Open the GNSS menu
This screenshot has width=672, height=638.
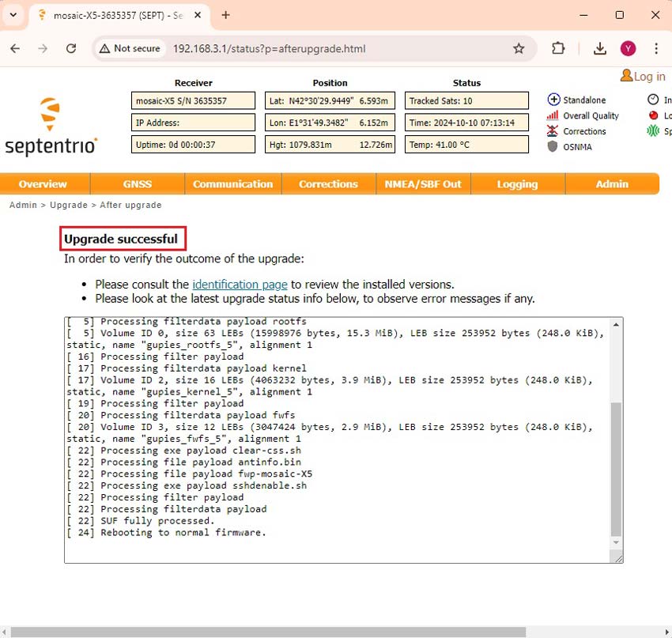coord(137,184)
